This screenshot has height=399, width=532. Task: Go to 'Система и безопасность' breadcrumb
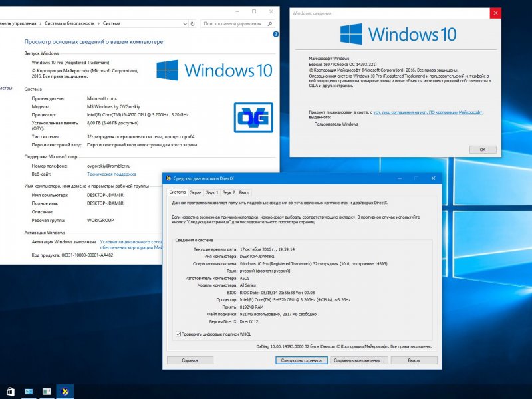[70, 23]
